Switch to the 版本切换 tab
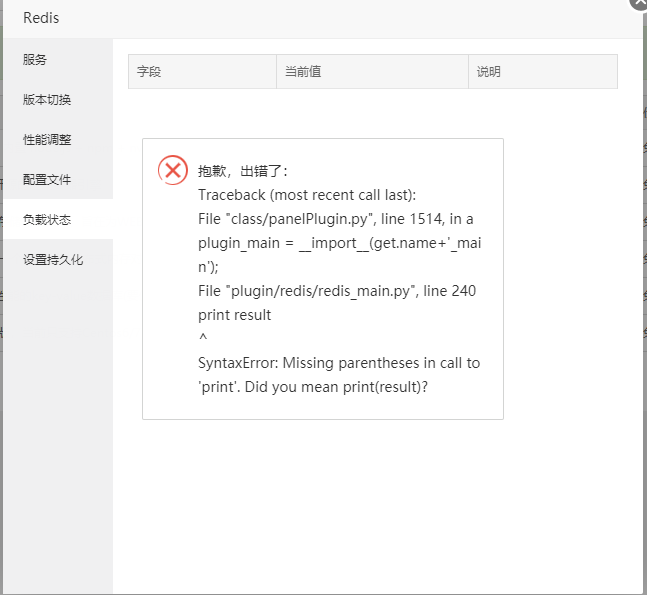The width and height of the screenshot is (647, 595). click(x=58, y=100)
